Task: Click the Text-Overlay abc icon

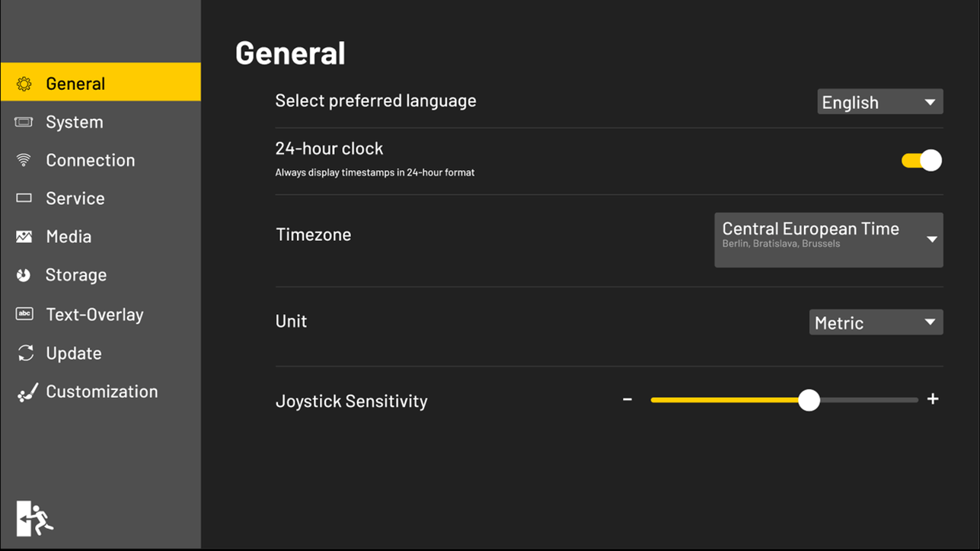Action: 24,314
